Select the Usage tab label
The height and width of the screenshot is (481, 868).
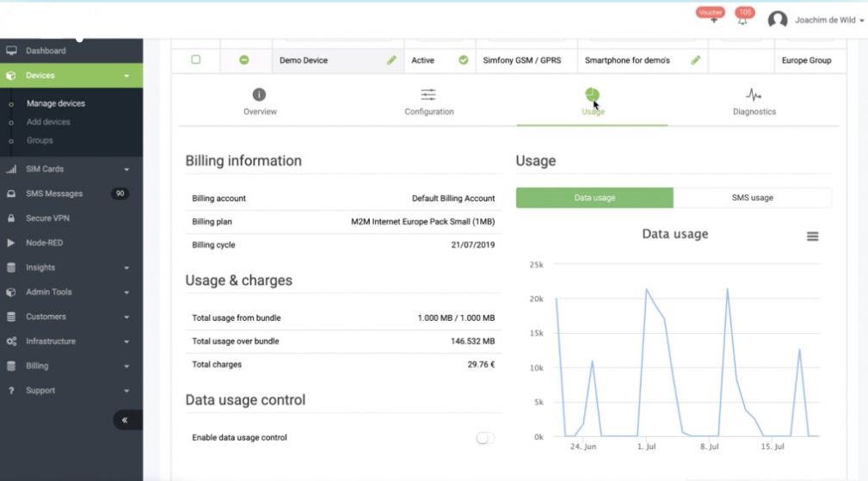[593, 111]
